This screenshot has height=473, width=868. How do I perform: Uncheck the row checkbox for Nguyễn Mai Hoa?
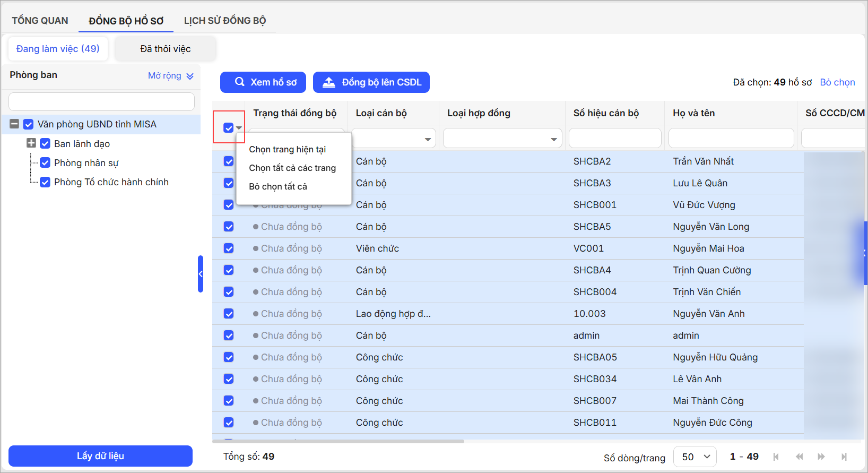coord(229,248)
